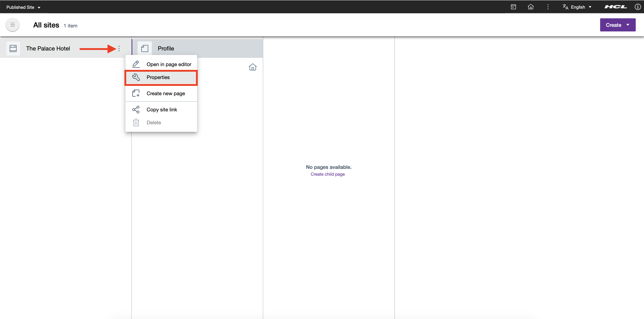This screenshot has height=319, width=644.
Task: Choose Create new page from the menu
Action: (166, 93)
